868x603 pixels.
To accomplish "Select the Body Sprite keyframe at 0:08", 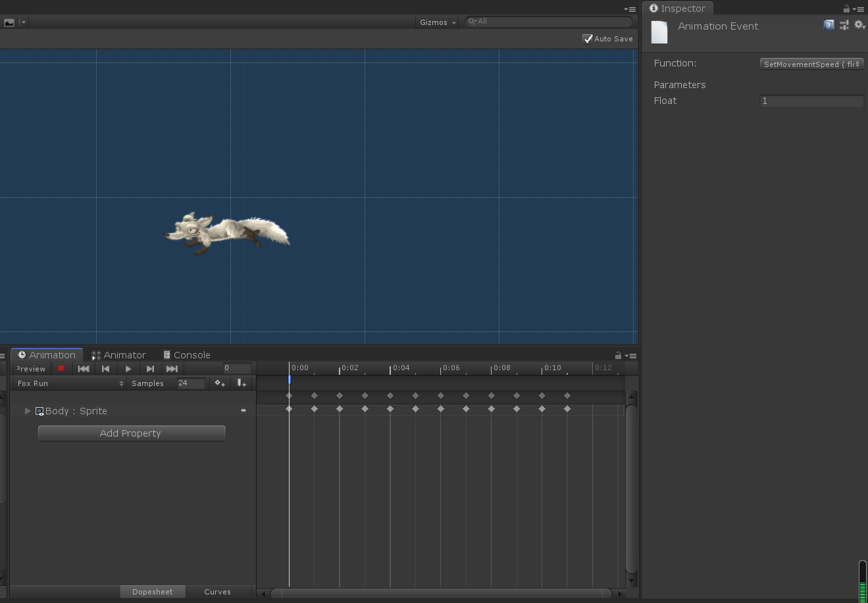I will pyautogui.click(x=492, y=409).
